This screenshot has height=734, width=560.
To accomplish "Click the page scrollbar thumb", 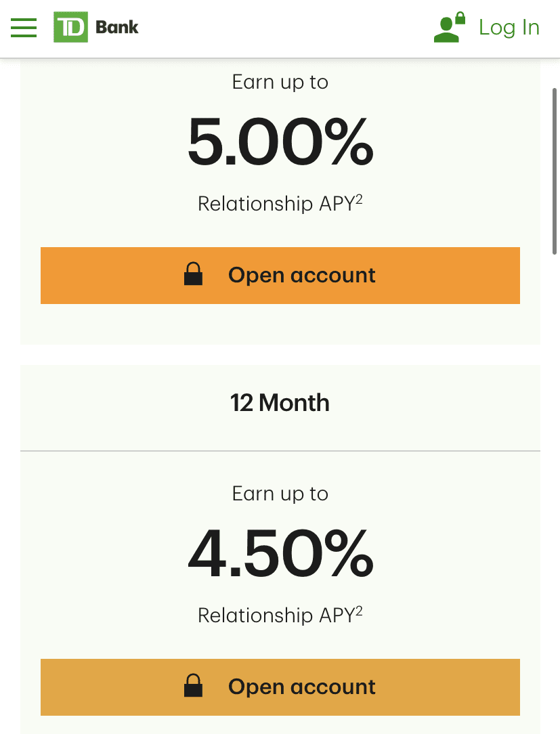I will point(555,169).
